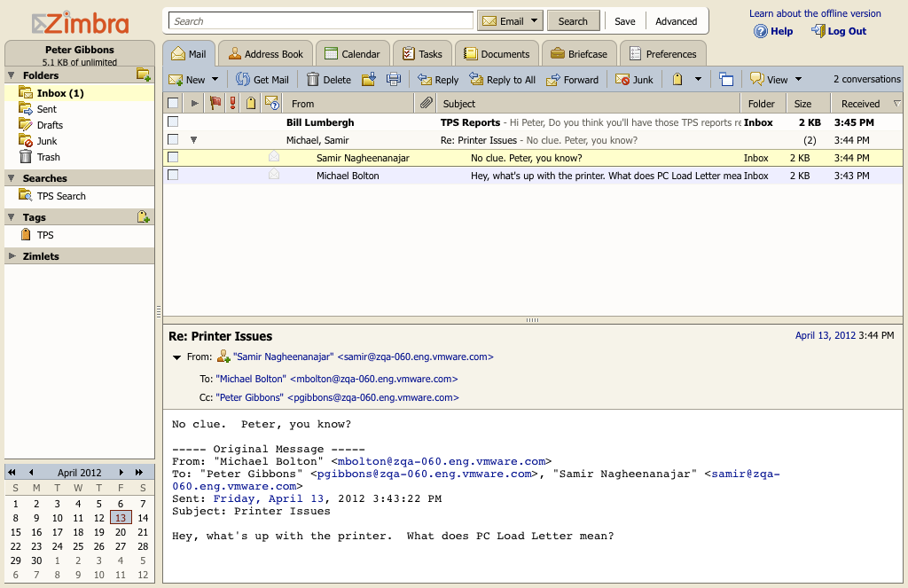Click Get Mail in toolbar

coord(262,79)
